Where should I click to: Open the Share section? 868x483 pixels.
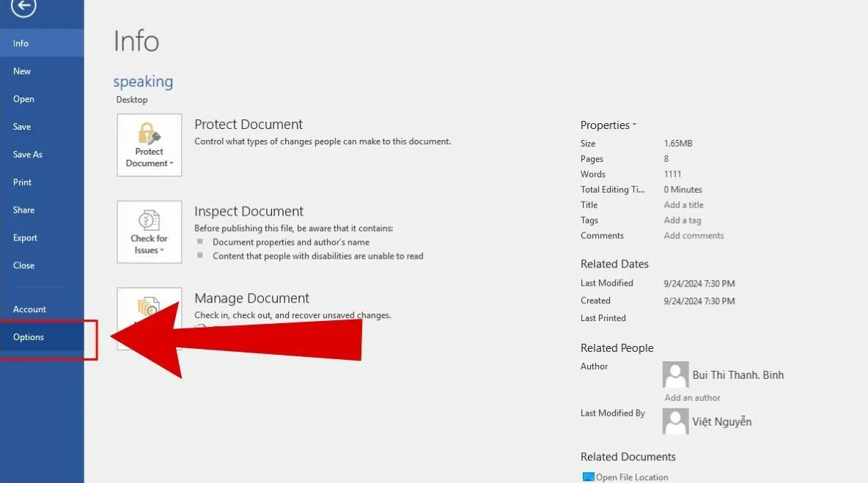click(x=42, y=210)
